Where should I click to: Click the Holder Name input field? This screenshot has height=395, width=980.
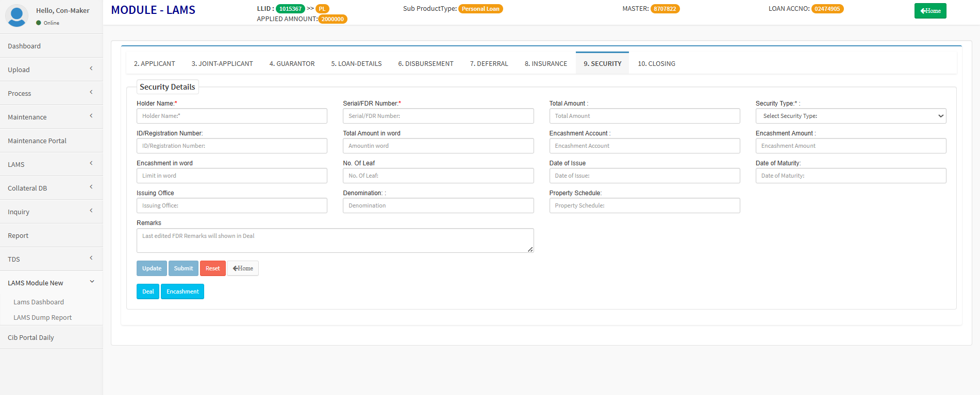(231, 116)
